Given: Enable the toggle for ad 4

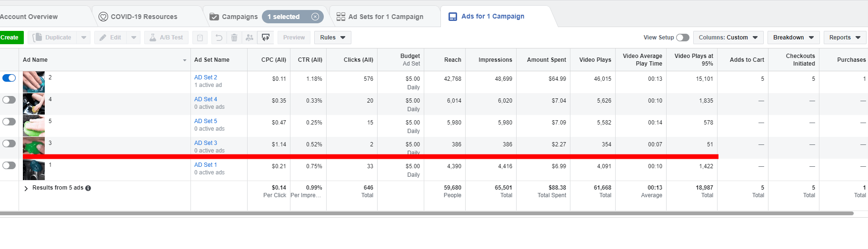Looking at the screenshot, I should (x=9, y=100).
